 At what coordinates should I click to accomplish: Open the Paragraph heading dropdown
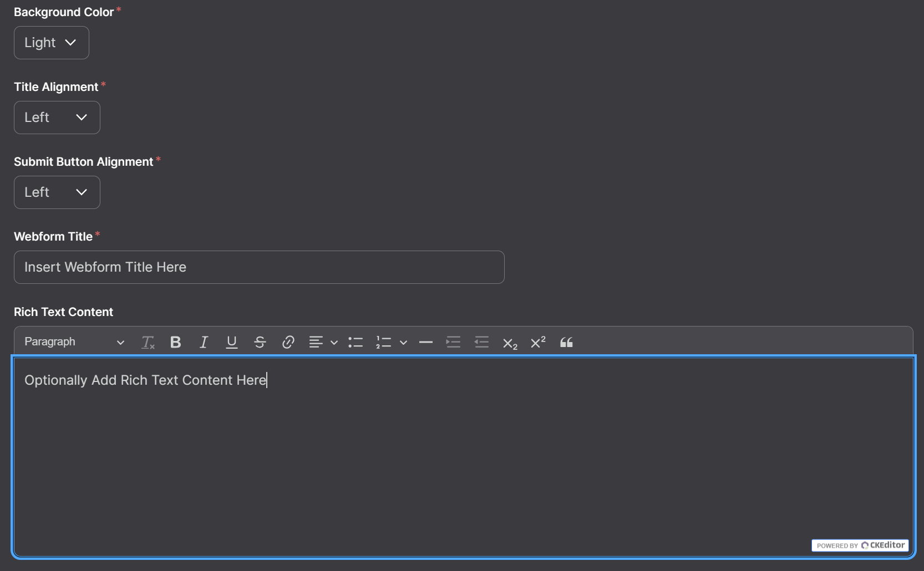(x=74, y=342)
